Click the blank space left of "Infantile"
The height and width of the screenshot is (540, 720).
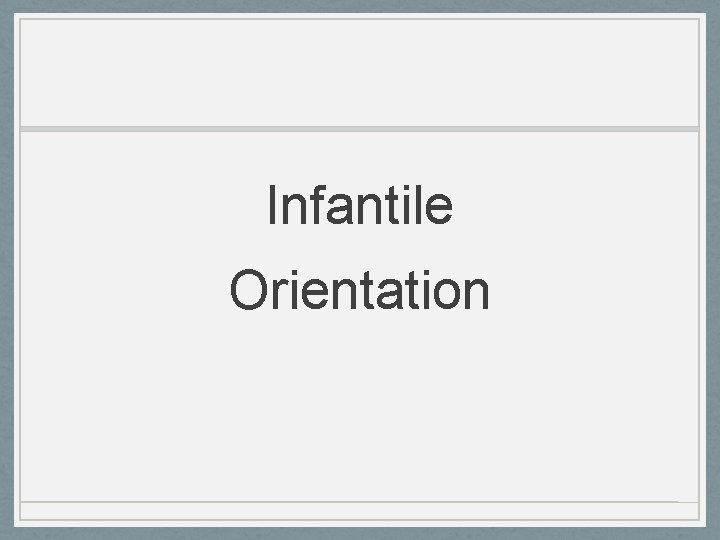click(140, 206)
